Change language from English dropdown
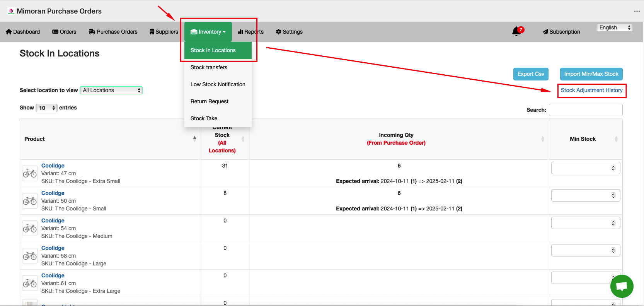The height and width of the screenshot is (306, 644). [x=615, y=27]
